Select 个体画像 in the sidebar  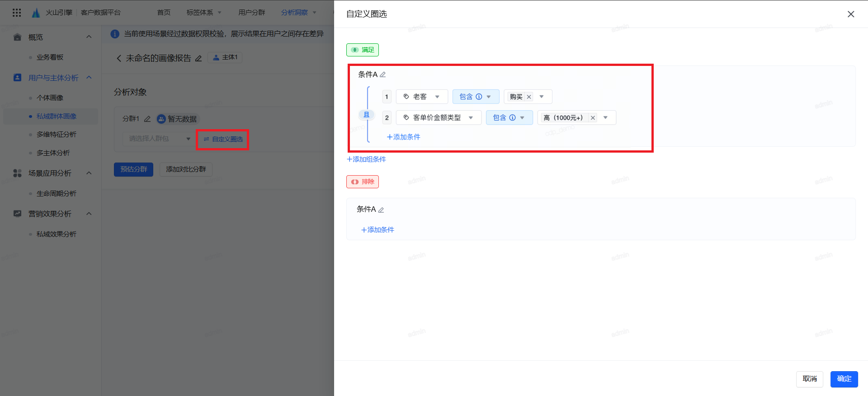(50, 98)
